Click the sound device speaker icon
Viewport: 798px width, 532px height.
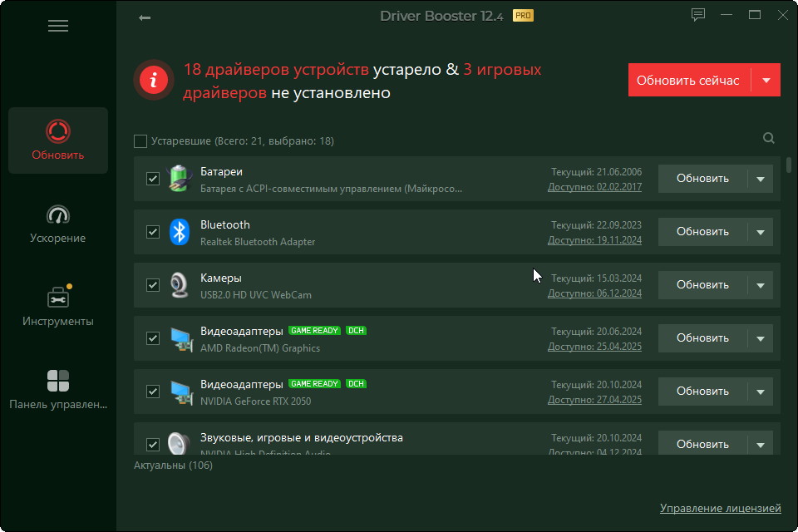[179, 443]
